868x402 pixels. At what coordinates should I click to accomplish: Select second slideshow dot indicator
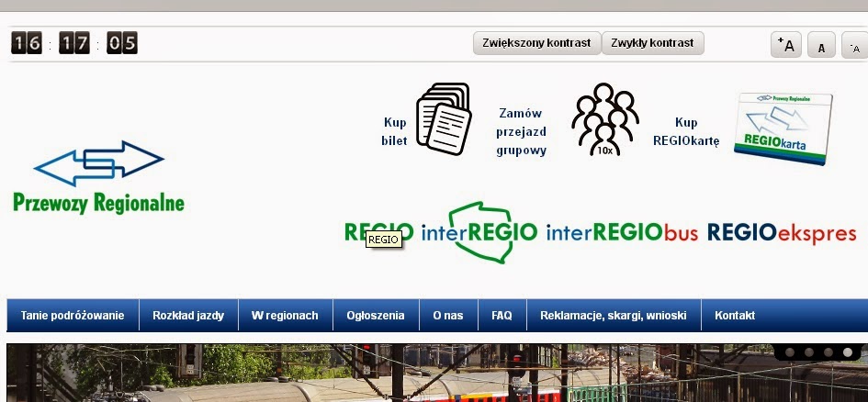point(809,352)
